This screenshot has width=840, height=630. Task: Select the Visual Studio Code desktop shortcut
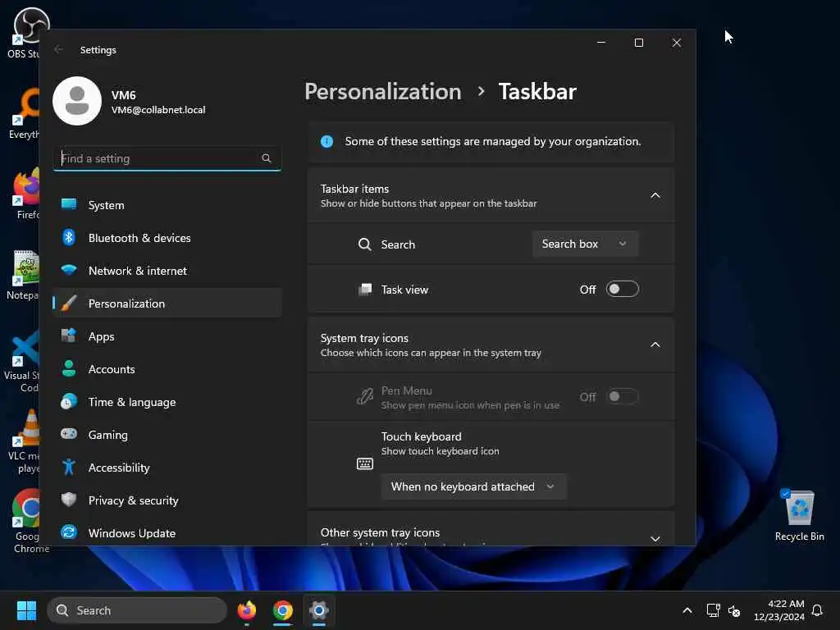click(22, 362)
